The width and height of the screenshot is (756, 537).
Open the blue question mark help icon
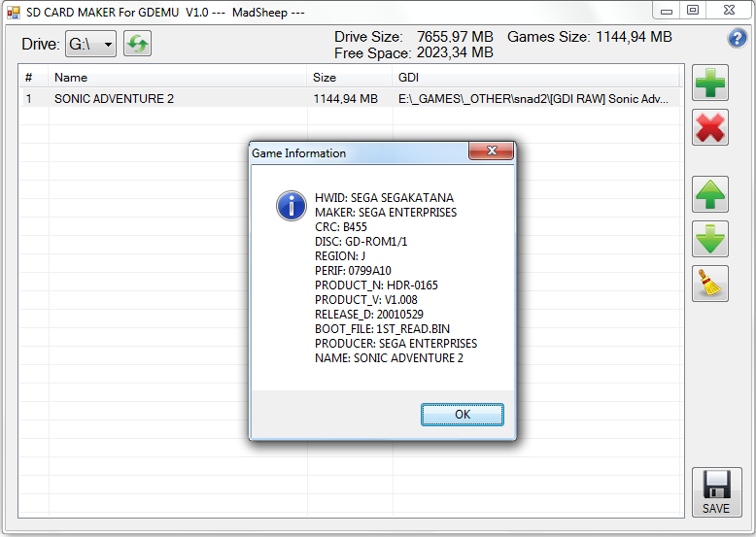click(737, 38)
